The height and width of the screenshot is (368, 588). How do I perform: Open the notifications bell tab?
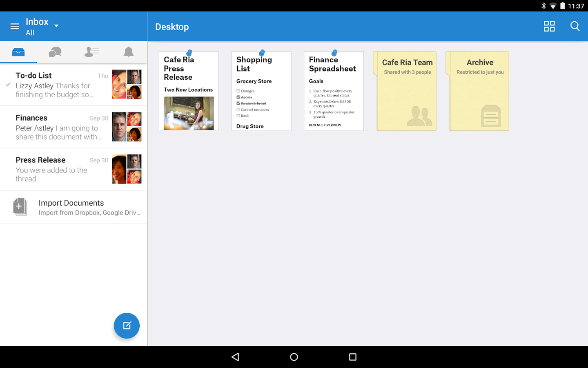click(129, 52)
